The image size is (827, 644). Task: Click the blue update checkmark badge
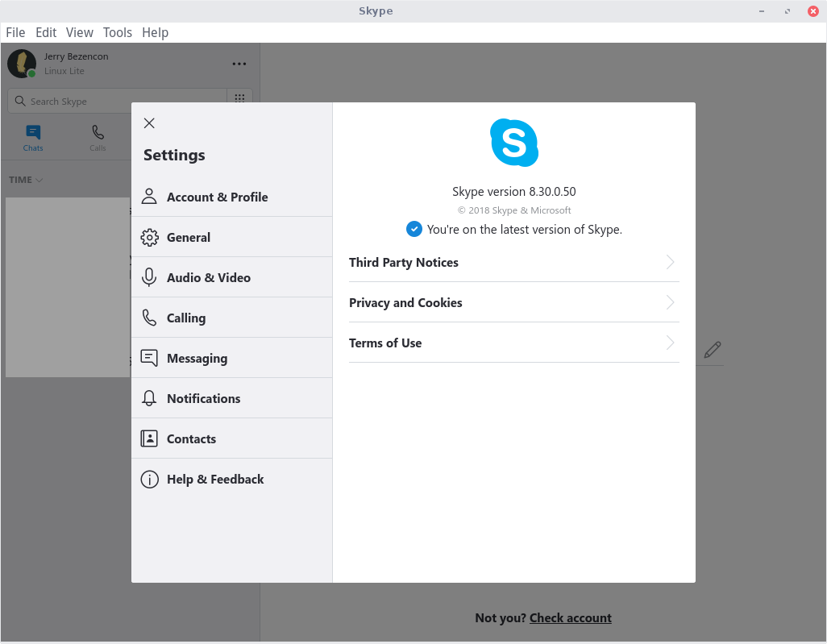click(x=414, y=230)
